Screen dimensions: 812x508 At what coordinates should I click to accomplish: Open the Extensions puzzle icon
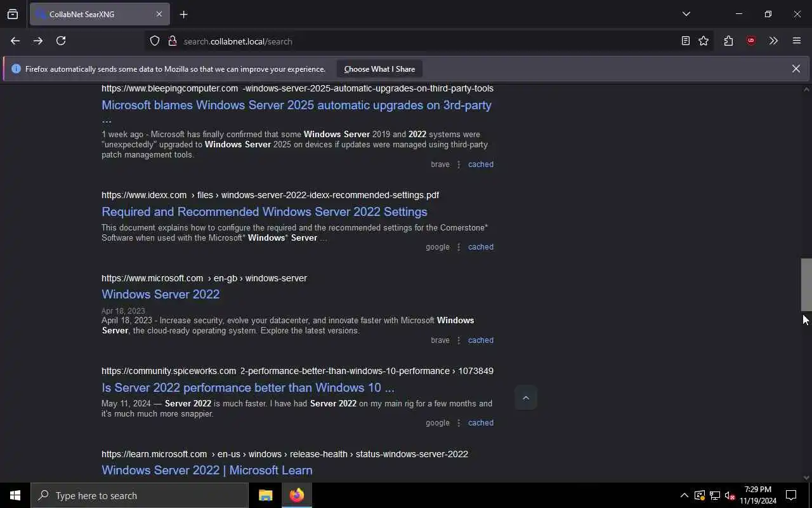click(728, 41)
